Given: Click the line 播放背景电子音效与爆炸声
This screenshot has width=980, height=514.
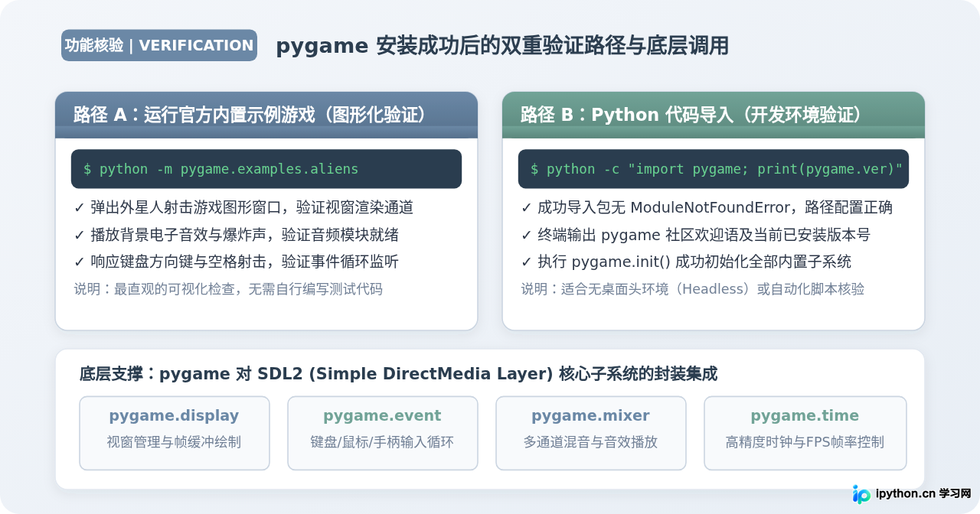Looking at the screenshot, I should point(236,235).
